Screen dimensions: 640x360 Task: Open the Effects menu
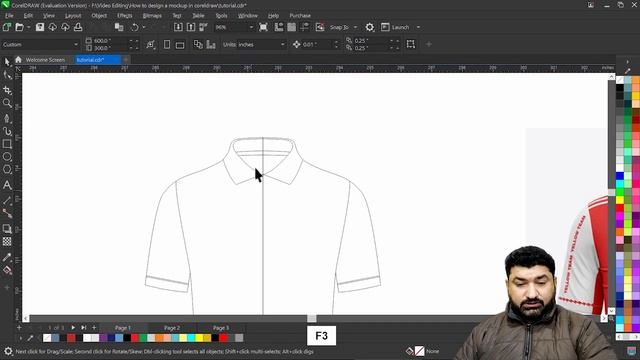tap(124, 16)
